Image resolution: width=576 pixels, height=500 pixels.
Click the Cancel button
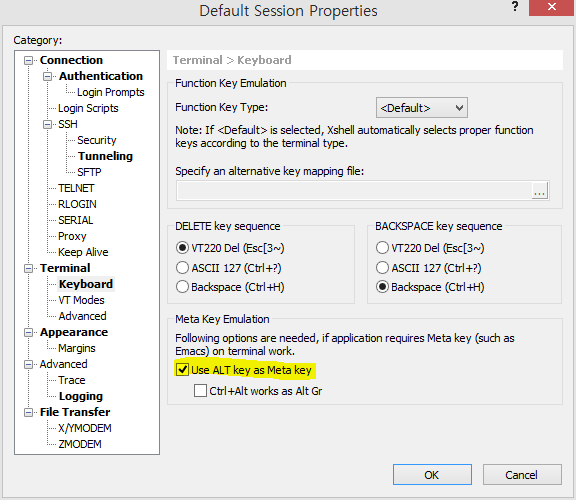click(522, 475)
